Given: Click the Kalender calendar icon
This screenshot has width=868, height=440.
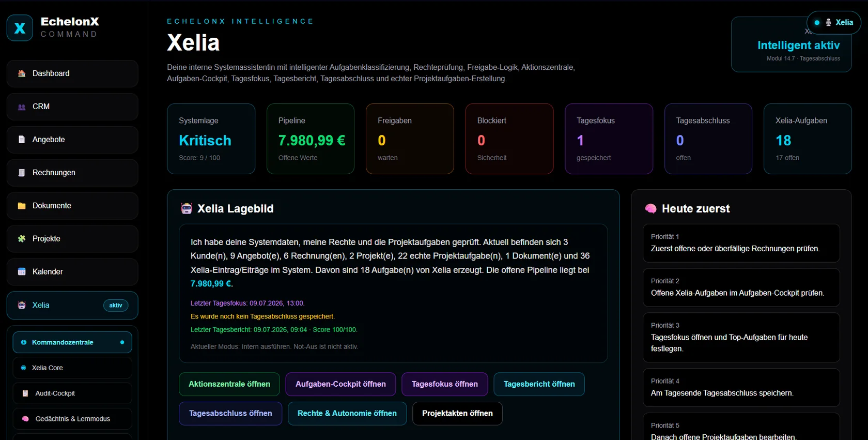Looking at the screenshot, I should pyautogui.click(x=22, y=272).
